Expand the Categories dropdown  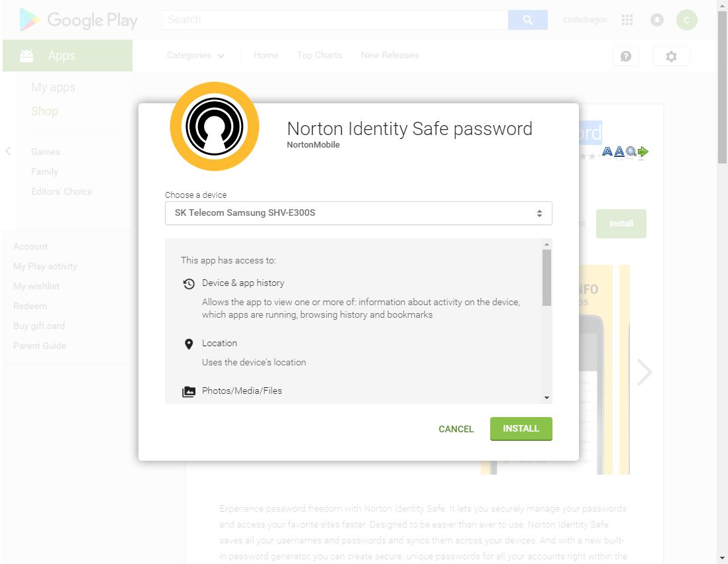tap(195, 56)
